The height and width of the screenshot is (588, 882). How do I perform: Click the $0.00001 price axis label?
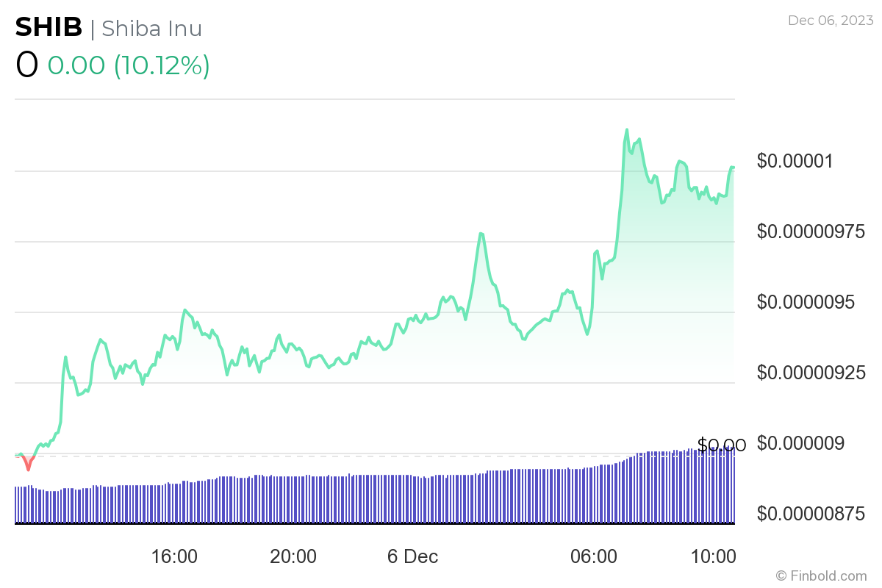(795, 160)
